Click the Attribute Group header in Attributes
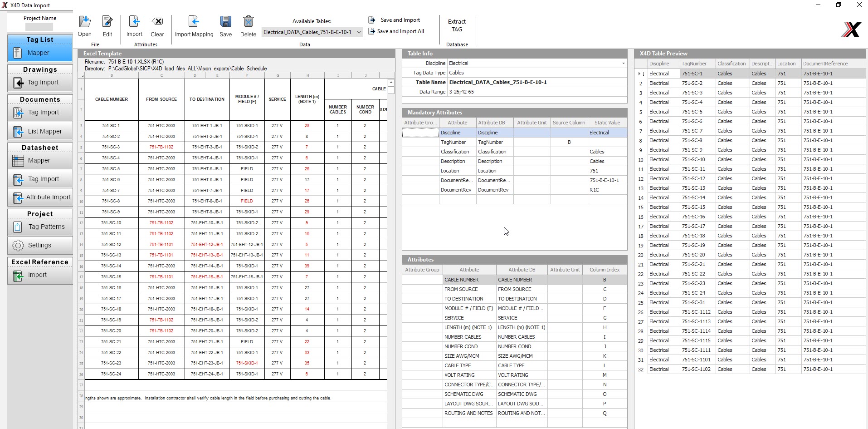868x429 pixels. click(422, 270)
